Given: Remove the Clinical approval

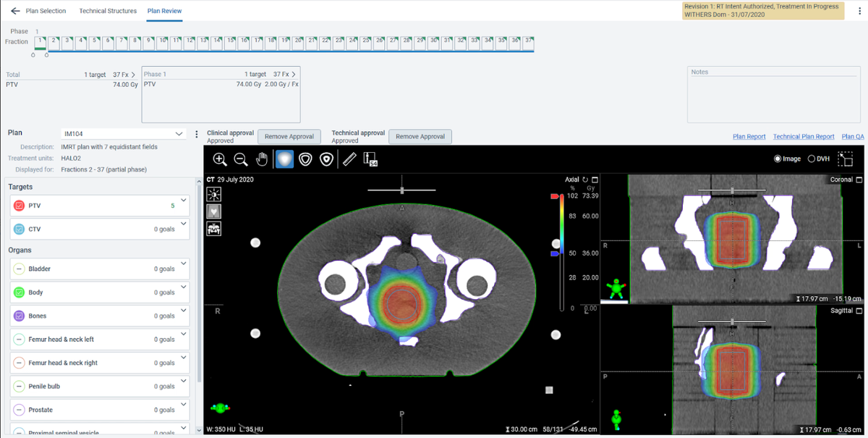Looking at the screenshot, I should point(289,137).
